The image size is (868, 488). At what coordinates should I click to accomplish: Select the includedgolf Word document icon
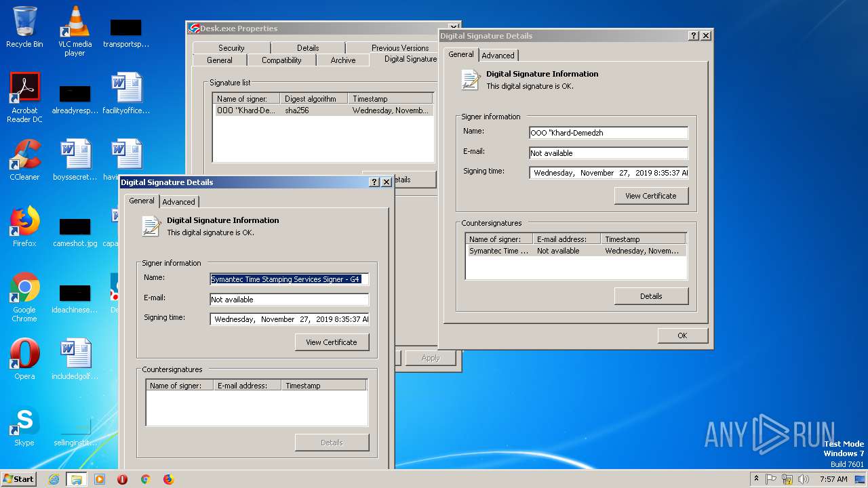75,359
